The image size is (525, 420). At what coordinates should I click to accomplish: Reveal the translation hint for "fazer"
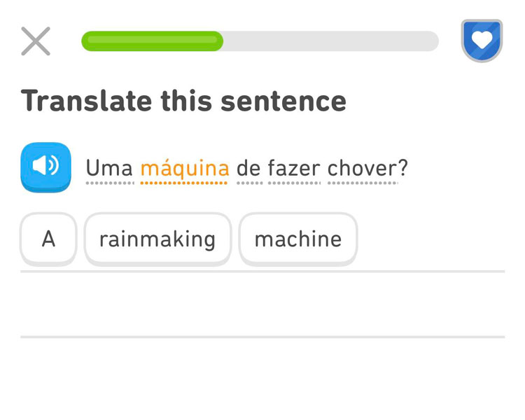pos(294,169)
